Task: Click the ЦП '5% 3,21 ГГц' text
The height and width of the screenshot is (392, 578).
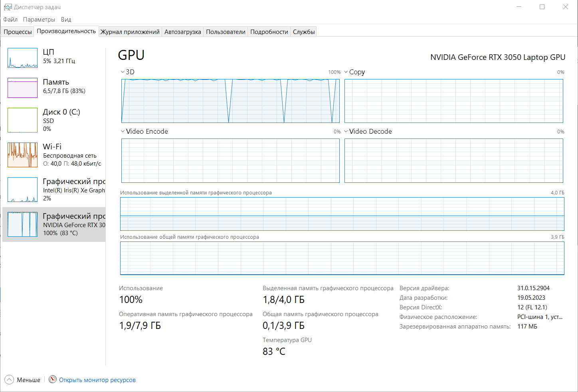Action: click(59, 61)
